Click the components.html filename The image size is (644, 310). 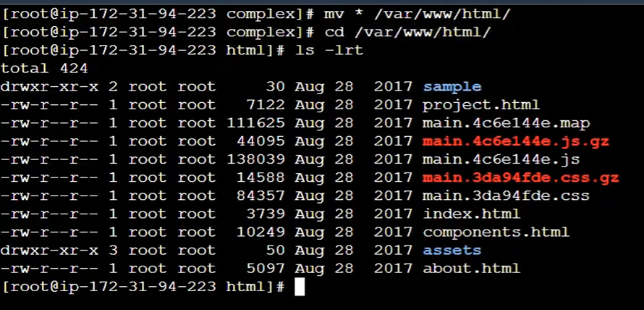pyautogui.click(x=496, y=232)
